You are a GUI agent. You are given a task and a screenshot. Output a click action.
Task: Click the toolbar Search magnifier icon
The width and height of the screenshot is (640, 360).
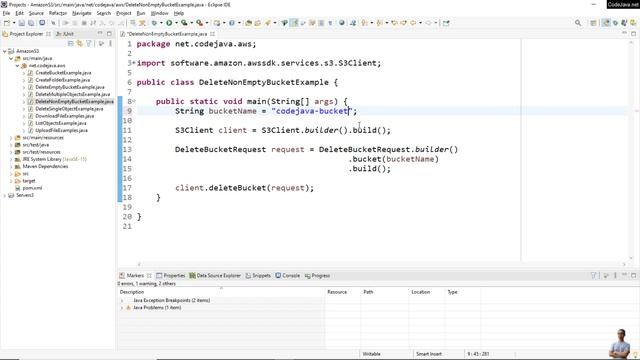(578, 23)
